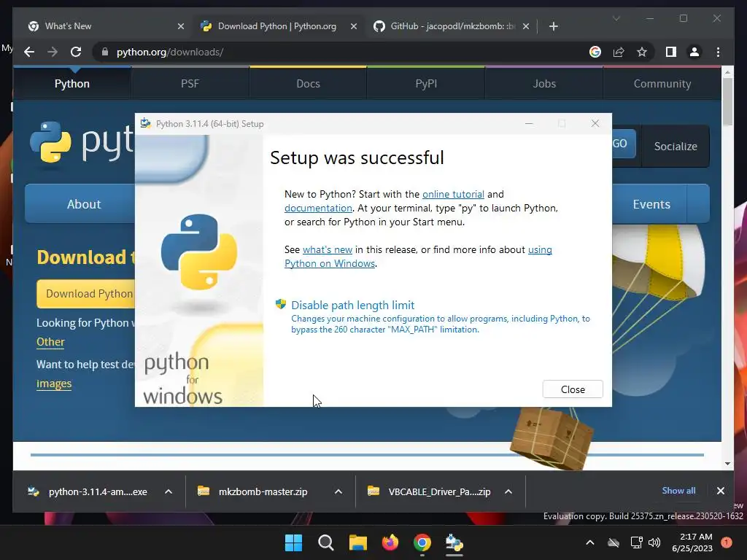Open taskbar Search icon

click(326, 542)
